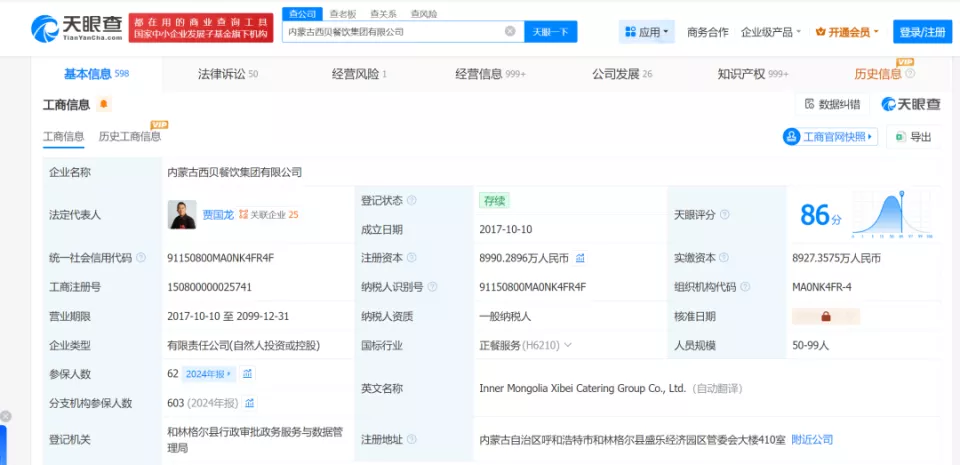Expand the 开通会员 membership menu
The image size is (960, 465).
(x=847, y=32)
